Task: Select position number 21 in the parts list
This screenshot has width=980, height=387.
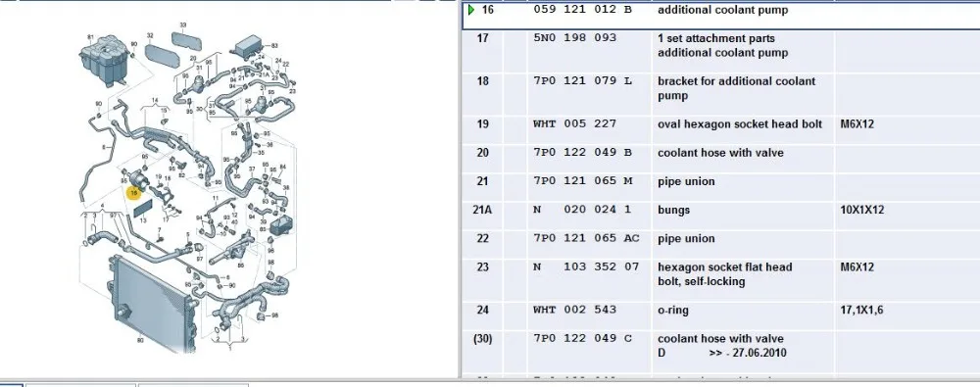Action: point(482,182)
